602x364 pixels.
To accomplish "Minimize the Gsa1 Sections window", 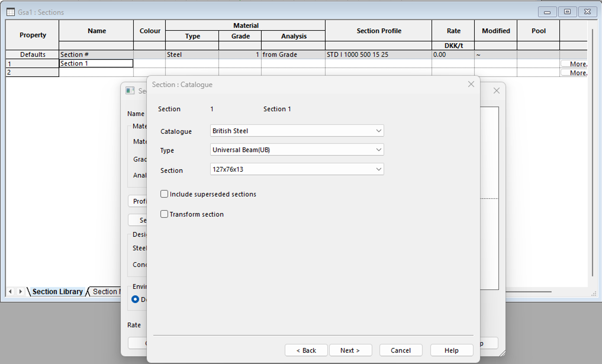I will click(x=547, y=12).
